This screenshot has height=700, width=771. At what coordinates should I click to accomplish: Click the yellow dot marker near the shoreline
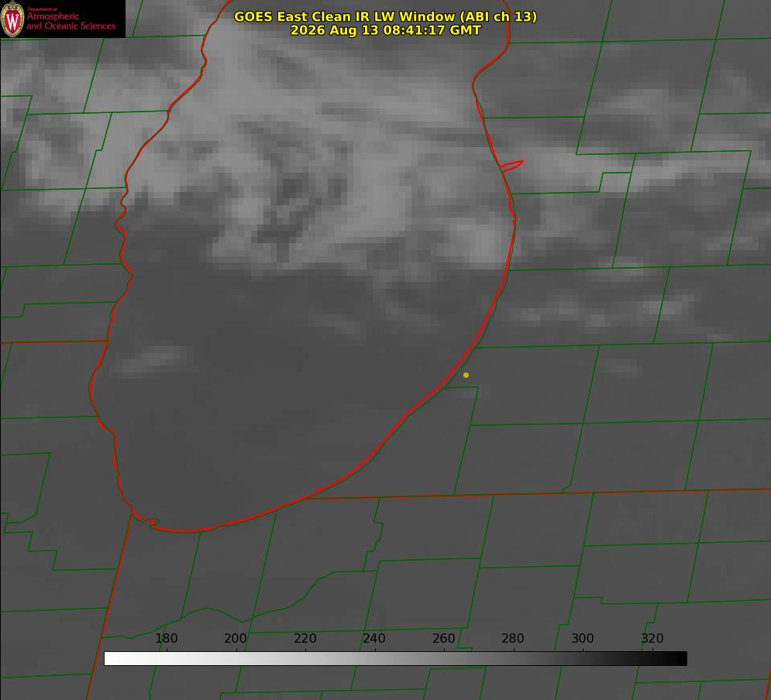pyautogui.click(x=466, y=375)
